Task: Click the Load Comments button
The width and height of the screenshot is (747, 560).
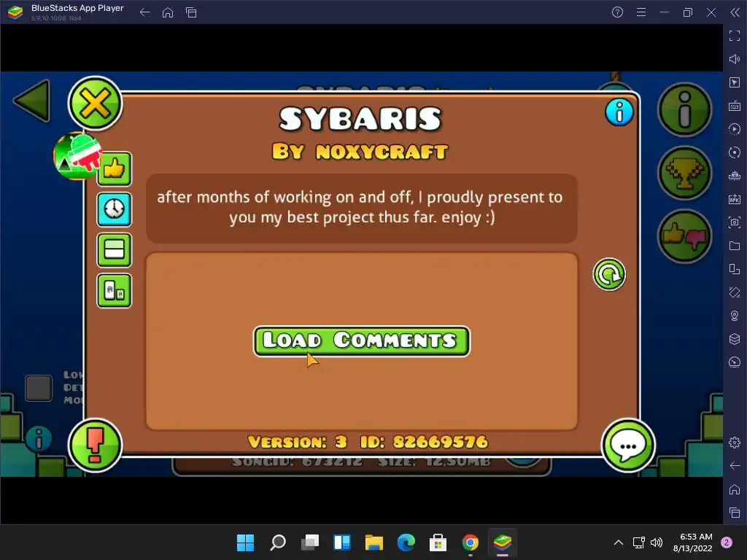Action: click(362, 341)
